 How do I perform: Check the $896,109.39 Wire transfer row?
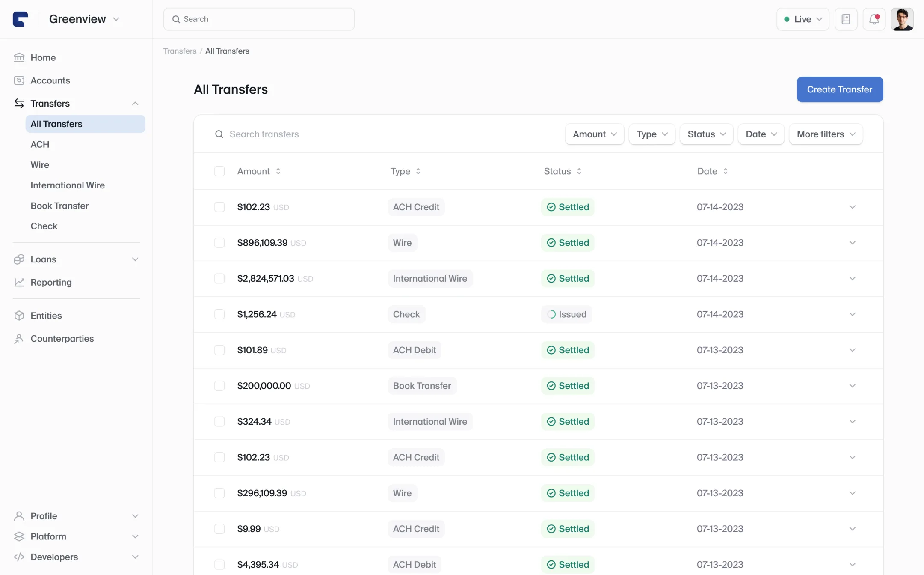click(219, 243)
